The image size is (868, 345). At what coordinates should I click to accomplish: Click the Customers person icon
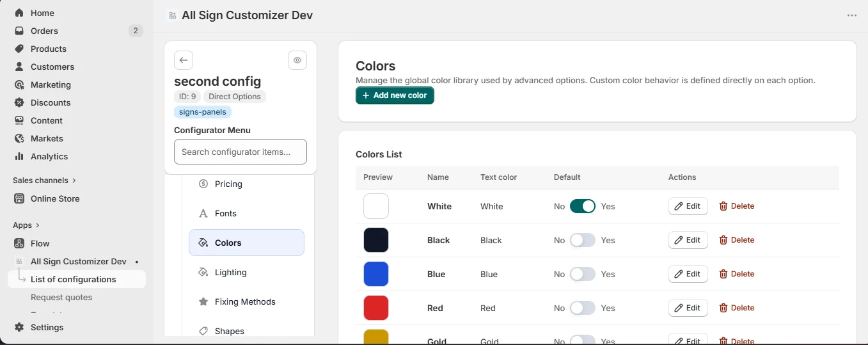point(19,67)
